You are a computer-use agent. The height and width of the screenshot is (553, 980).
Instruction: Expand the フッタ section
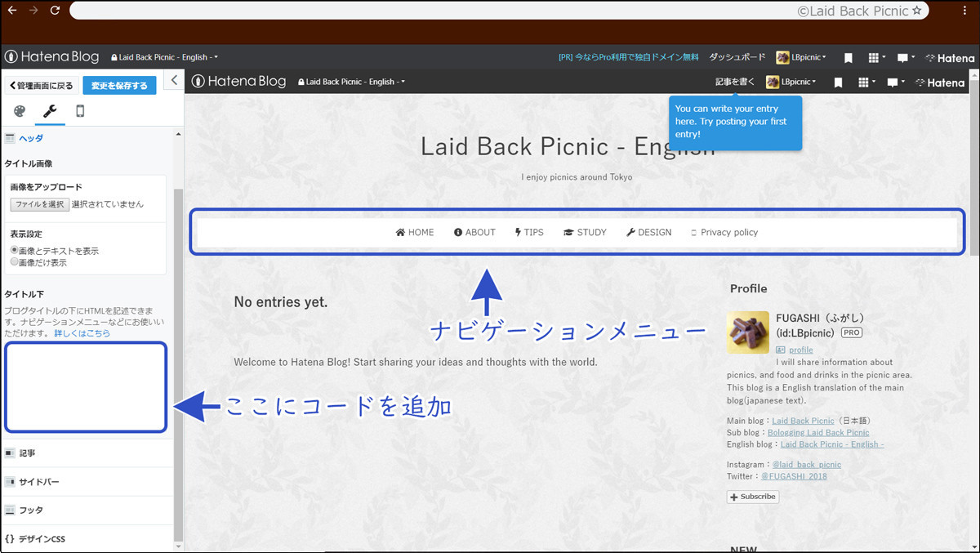pyautogui.click(x=87, y=510)
